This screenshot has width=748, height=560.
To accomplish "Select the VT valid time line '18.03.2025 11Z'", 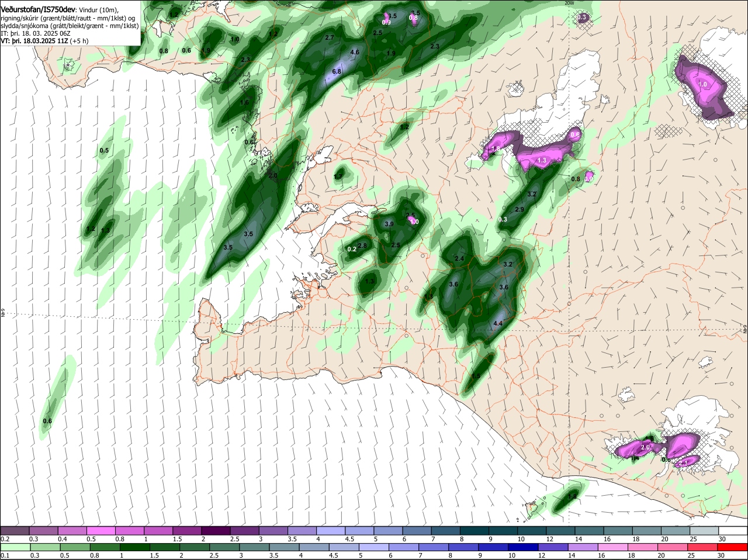I will 44,41.
